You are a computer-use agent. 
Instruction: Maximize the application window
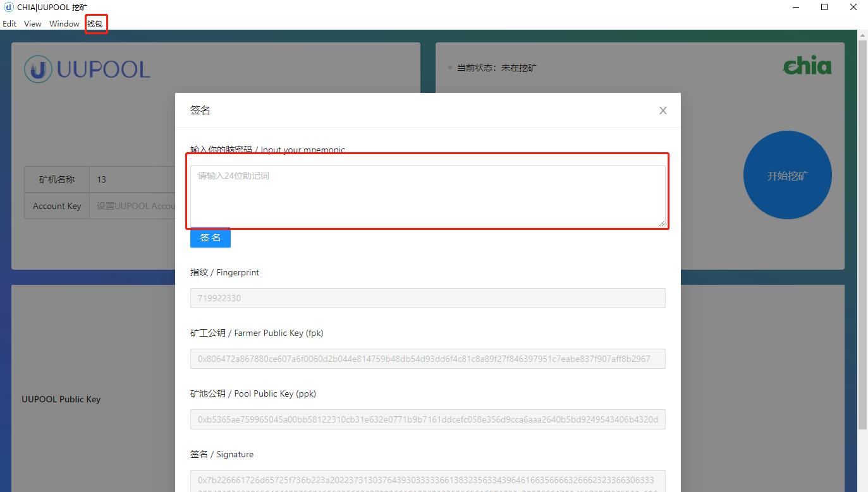pos(824,7)
